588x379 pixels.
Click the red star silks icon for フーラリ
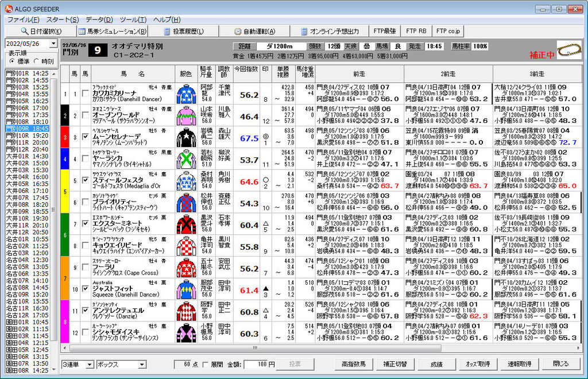pos(187,268)
